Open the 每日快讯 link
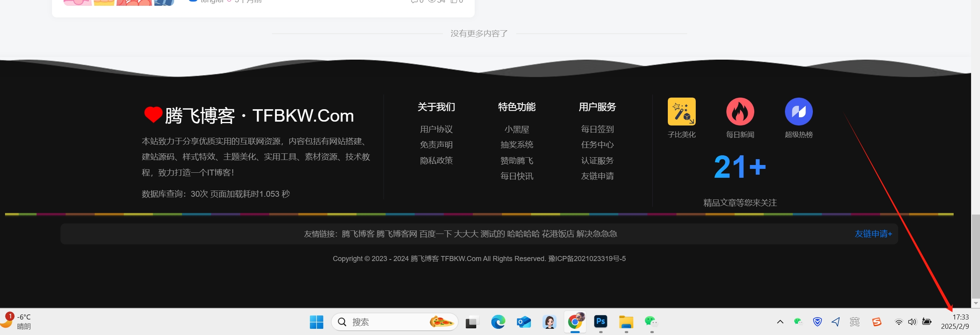Screen dimensions: 980x335 coord(517,176)
